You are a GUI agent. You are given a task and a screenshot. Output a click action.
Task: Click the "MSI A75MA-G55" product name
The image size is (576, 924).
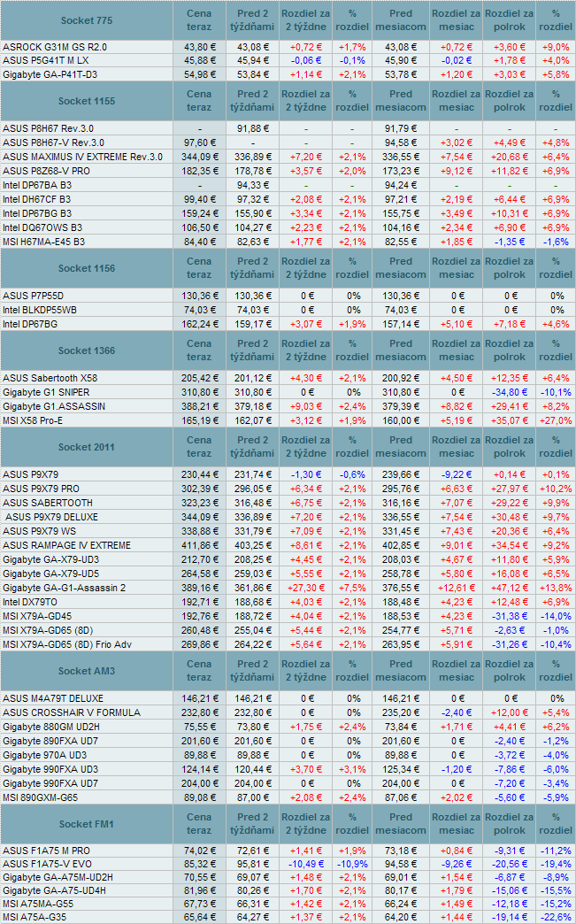[38, 904]
